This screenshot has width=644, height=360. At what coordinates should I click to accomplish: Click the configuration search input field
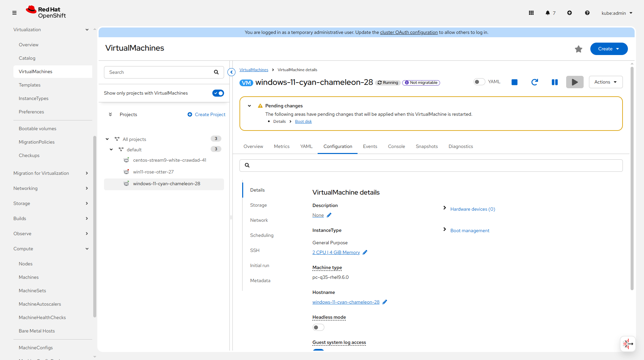431,165
